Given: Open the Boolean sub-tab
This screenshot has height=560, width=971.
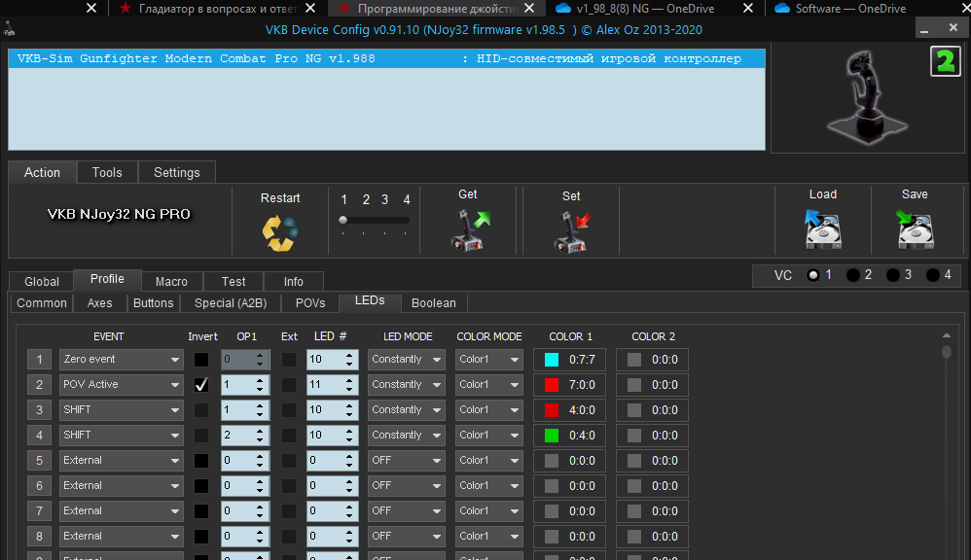Looking at the screenshot, I should [434, 303].
